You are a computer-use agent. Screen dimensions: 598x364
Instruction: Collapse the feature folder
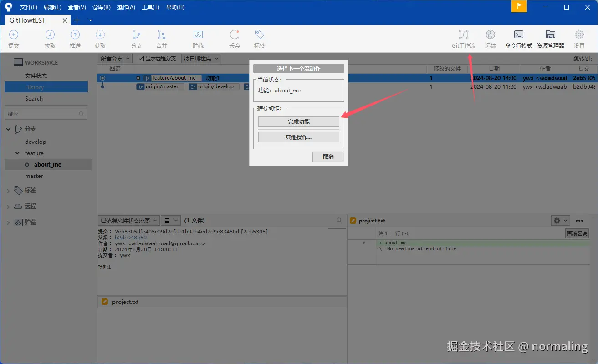pyautogui.click(x=18, y=153)
